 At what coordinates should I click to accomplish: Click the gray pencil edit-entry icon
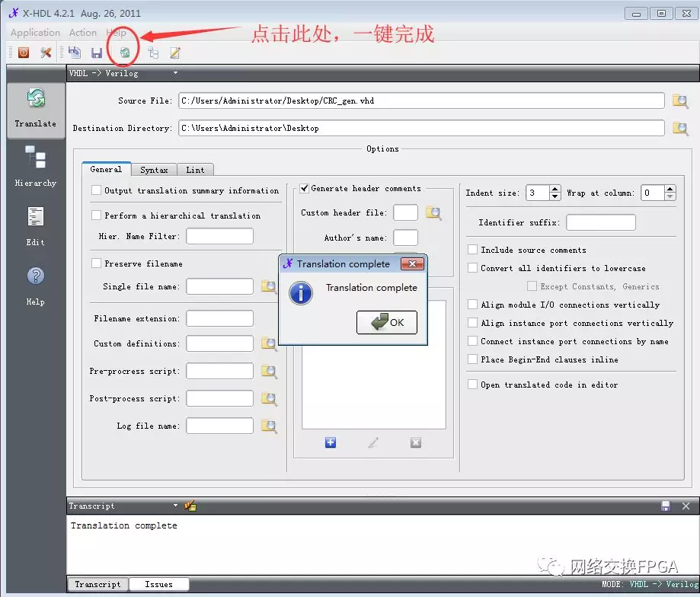373,442
